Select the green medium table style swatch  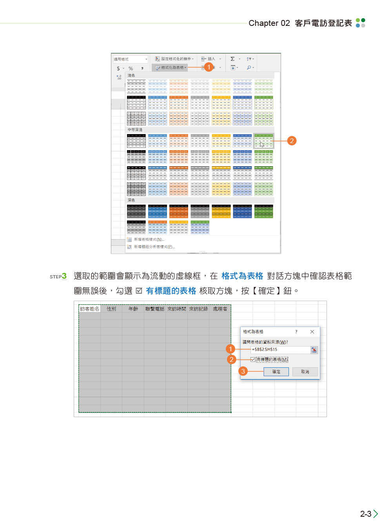[263, 141]
